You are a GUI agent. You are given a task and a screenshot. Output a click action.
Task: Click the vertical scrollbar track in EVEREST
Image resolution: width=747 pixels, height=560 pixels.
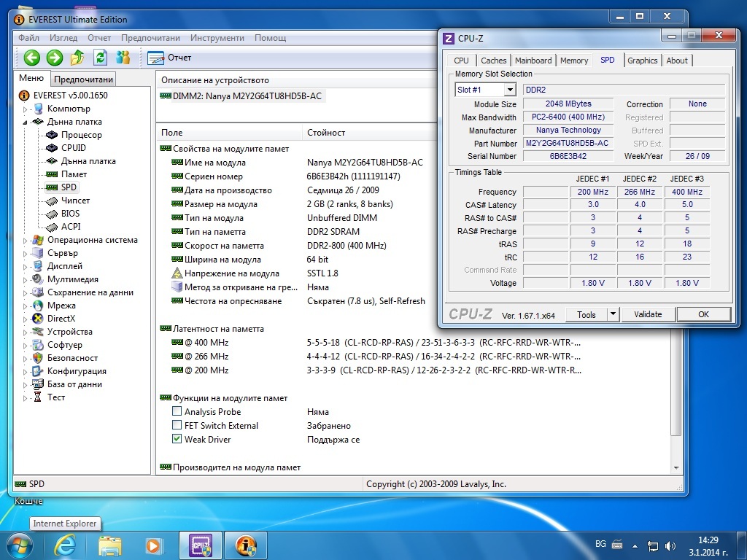click(676, 448)
